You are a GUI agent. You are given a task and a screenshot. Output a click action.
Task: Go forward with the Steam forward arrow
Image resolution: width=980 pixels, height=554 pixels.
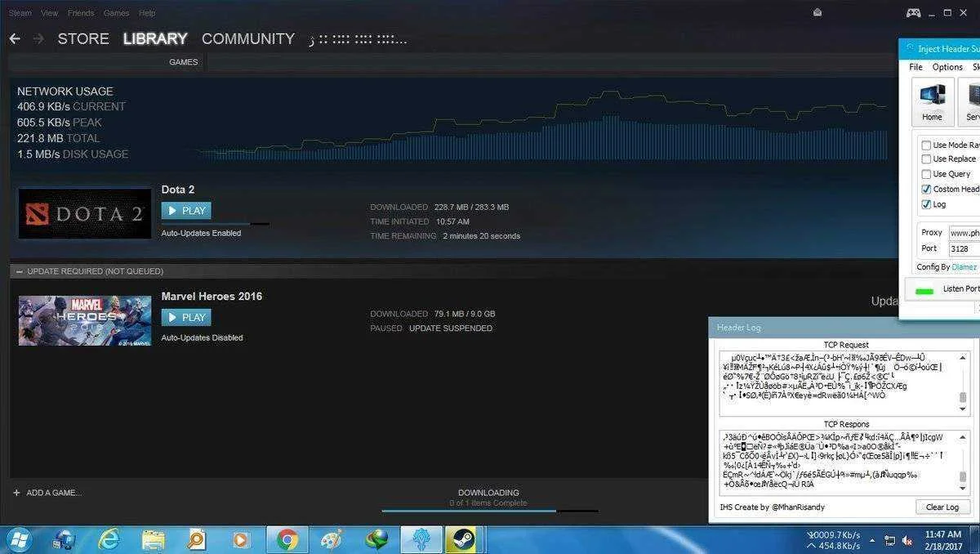click(x=38, y=39)
